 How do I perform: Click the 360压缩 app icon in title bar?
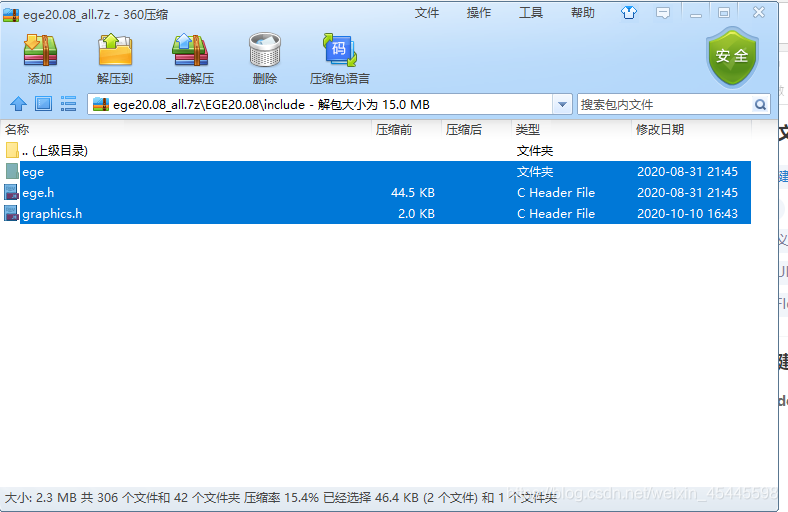(x=11, y=15)
